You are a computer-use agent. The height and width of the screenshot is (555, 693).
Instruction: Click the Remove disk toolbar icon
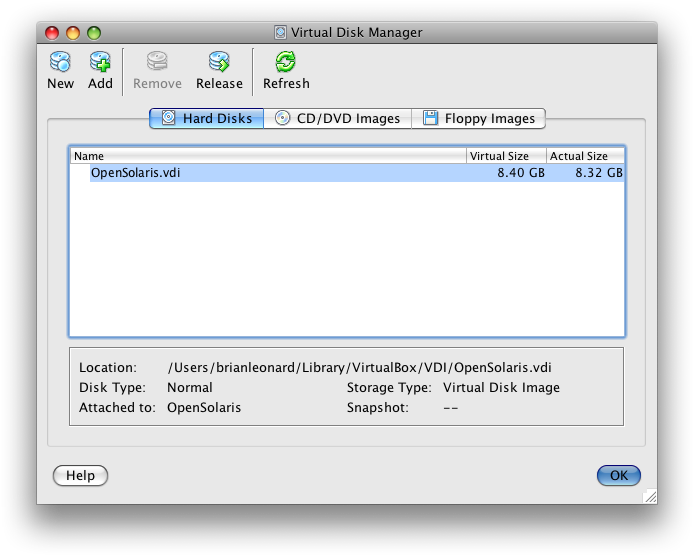pyautogui.click(x=157, y=63)
